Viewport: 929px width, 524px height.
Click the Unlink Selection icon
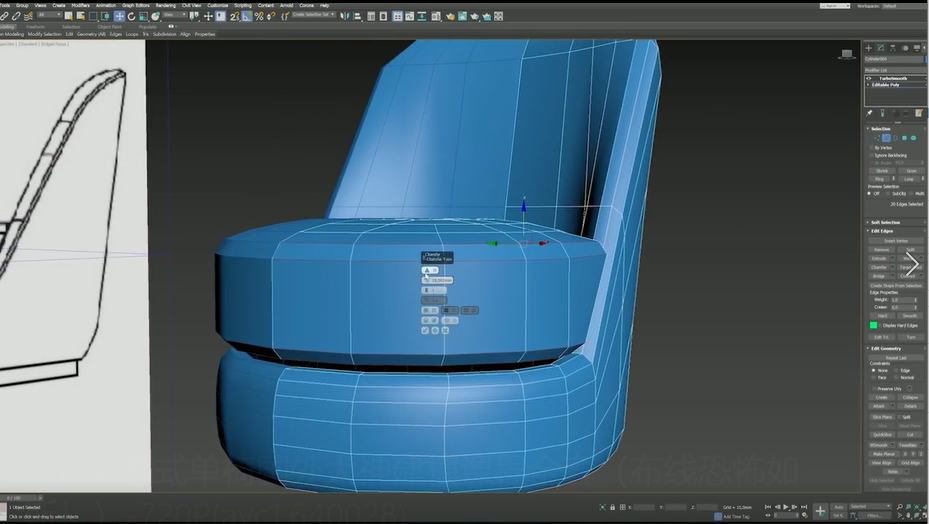(16, 16)
